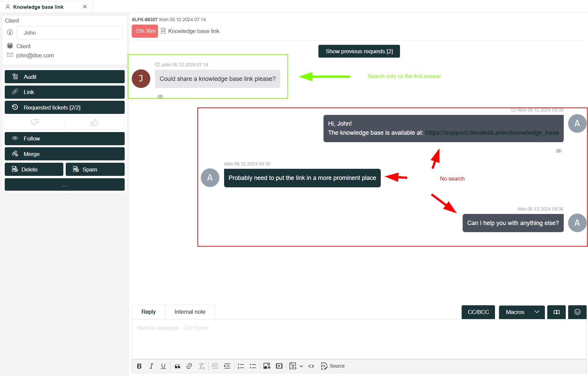Toggle visibility icon under Alex's knowledge base reply
588x376 pixels.
(559, 151)
